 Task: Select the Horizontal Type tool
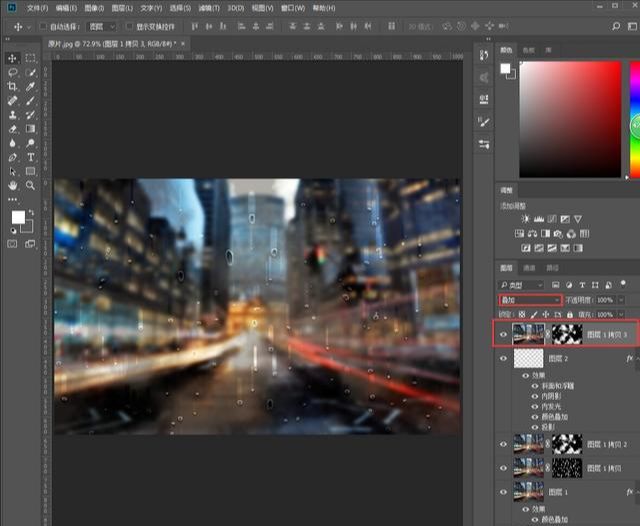(x=30, y=157)
